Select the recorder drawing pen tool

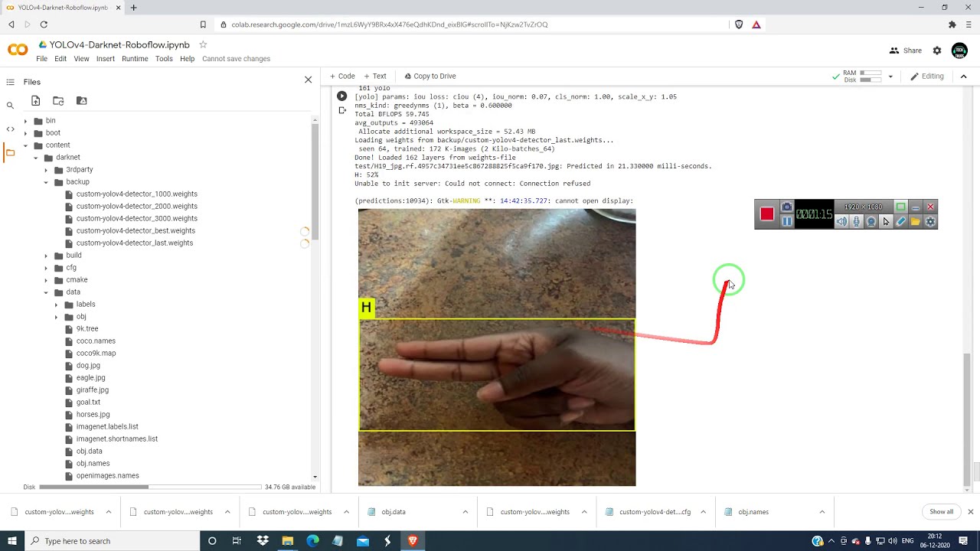(901, 221)
